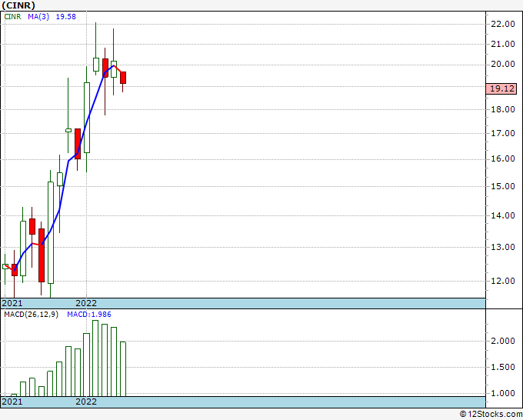Click the last red candlestick near 19.12
The width and height of the screenshot is (523, 420).
[123, 78]
